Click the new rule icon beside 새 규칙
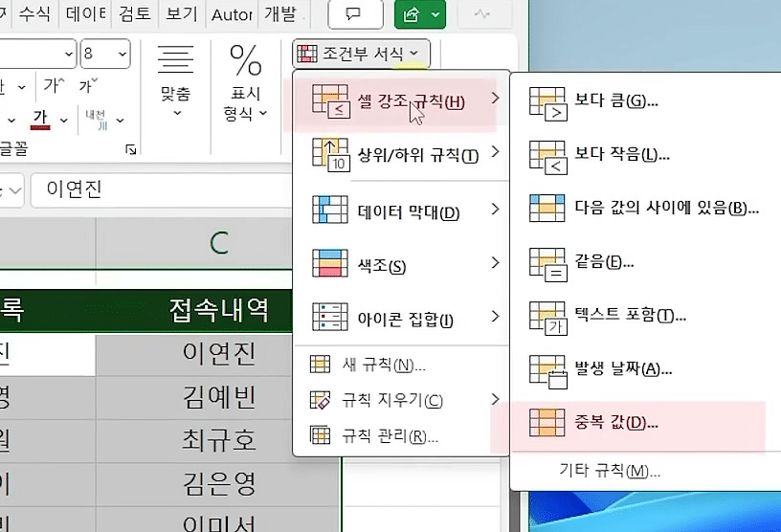The width and height of the screenshot is (781, 532). (320, 365)
